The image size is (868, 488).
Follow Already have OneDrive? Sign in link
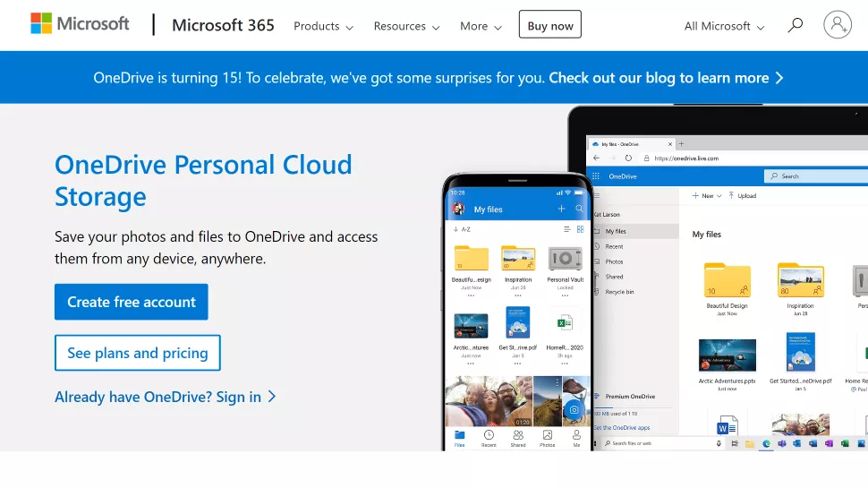coord(165,397)
